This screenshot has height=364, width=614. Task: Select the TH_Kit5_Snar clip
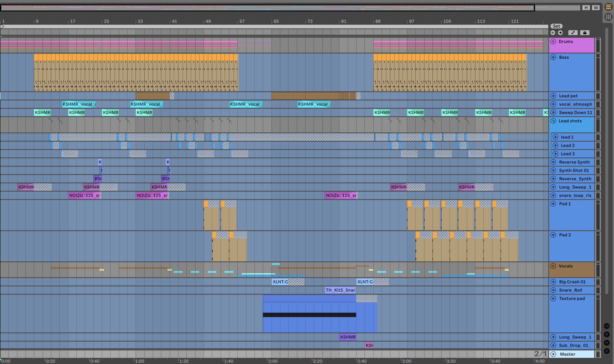(340, 290)
